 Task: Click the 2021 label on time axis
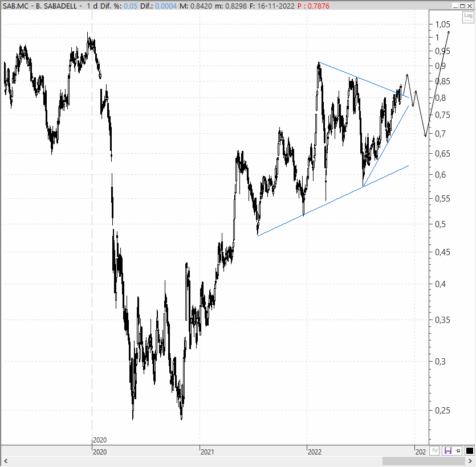click(x=207, y=452)
